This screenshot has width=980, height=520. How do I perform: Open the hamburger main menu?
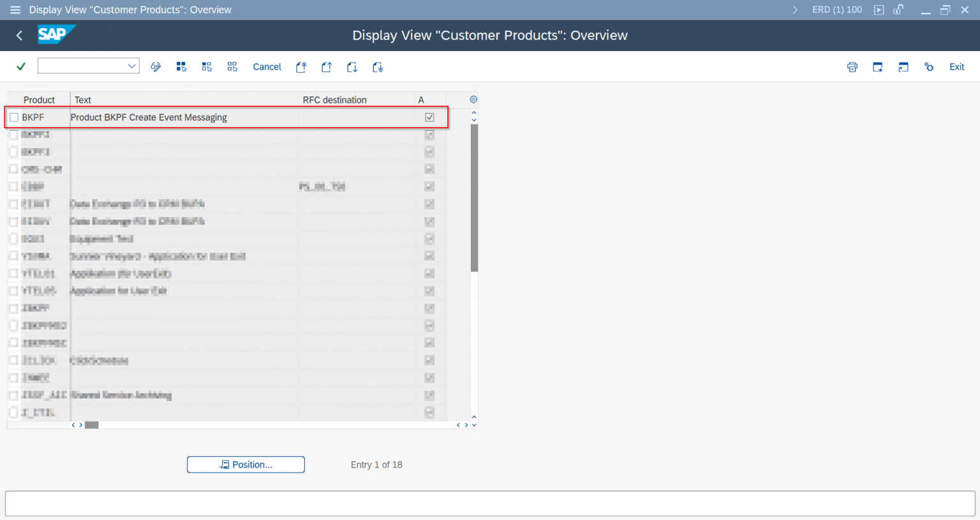[x=15, y=10]
